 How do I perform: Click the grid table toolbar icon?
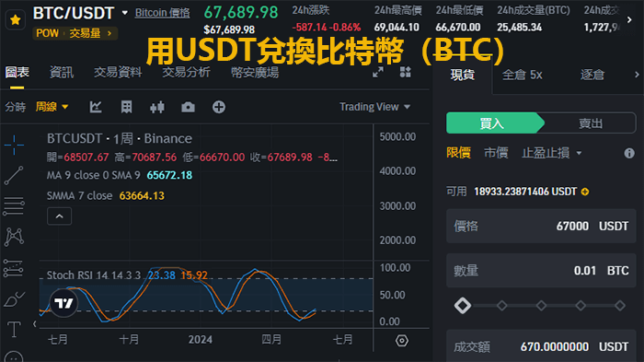[127, 107]
